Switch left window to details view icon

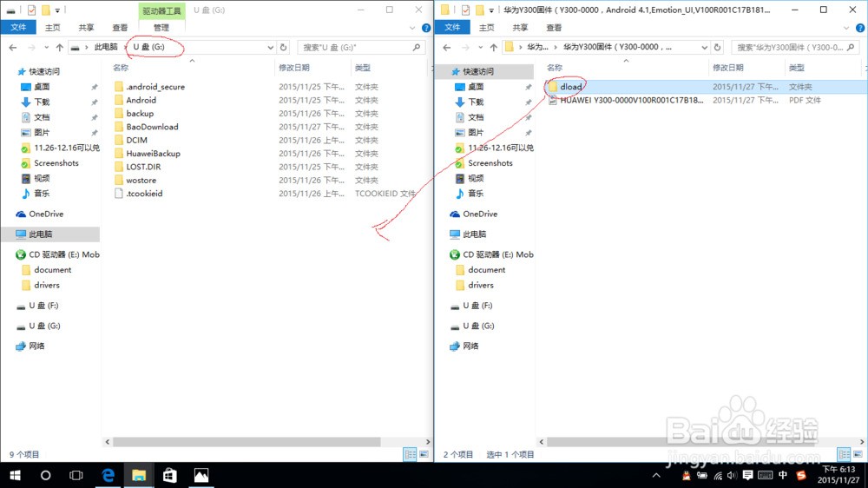(x=411, y=454)
